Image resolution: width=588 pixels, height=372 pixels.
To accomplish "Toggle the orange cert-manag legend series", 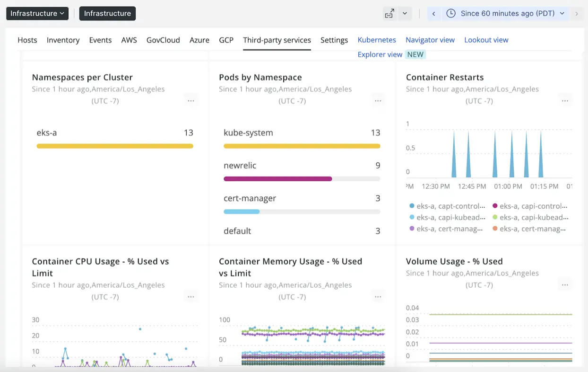I will tap(532, 229).
